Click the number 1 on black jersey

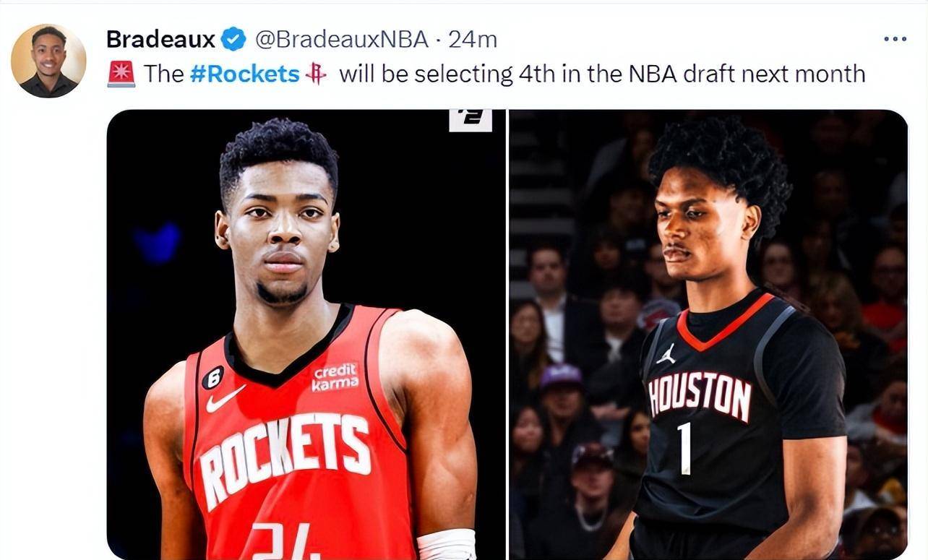(x=684, y=448)
